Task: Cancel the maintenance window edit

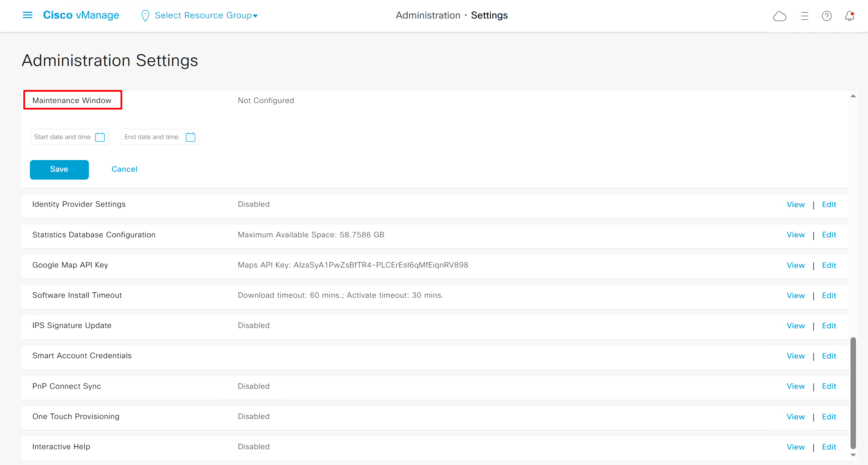Action: click(124, 169)
